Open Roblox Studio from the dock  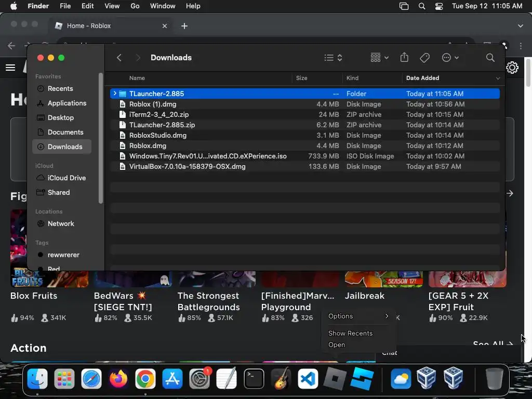(x=362, y=378)
